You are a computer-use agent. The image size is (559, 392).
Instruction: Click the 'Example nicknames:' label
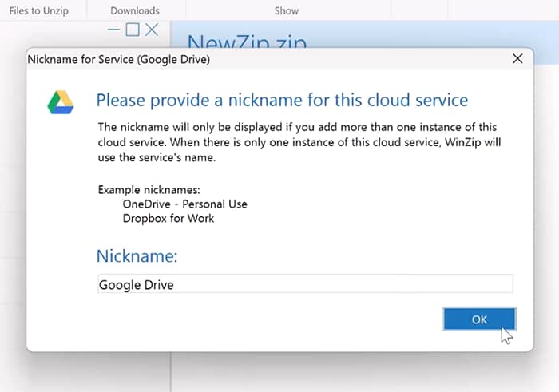point(143,190)
